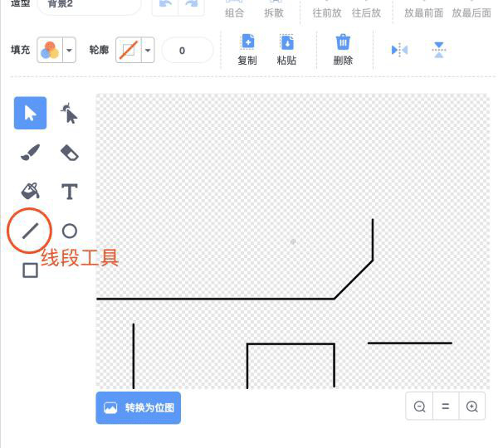Focus the outline width field showing 0
The image size is (498, 448).
tap(188, 50)
